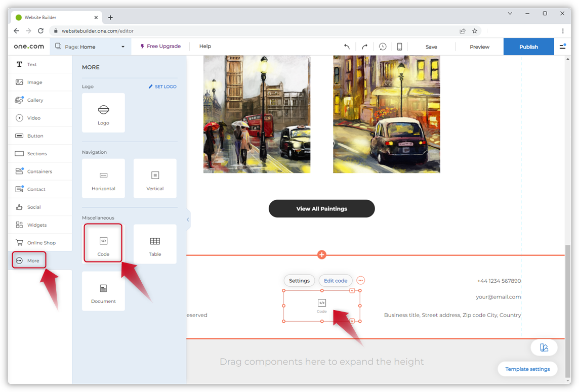
Task: Select the Social sidebar item
Action: 40,207
